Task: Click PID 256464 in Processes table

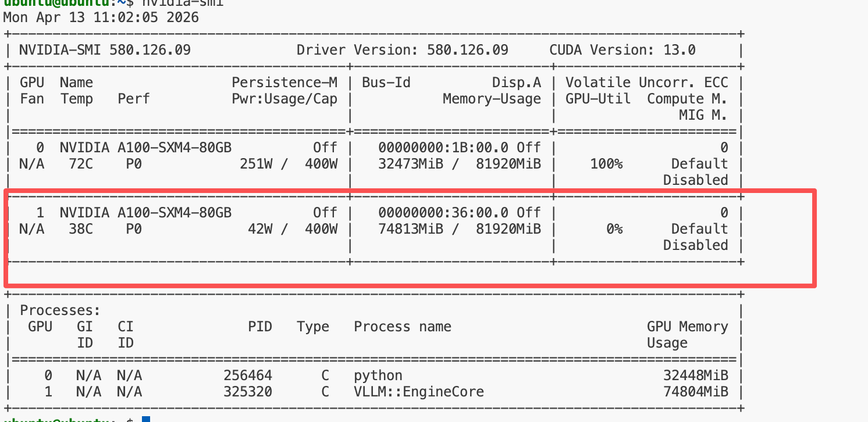Action: pyautogui.click(x=248, y=375)
